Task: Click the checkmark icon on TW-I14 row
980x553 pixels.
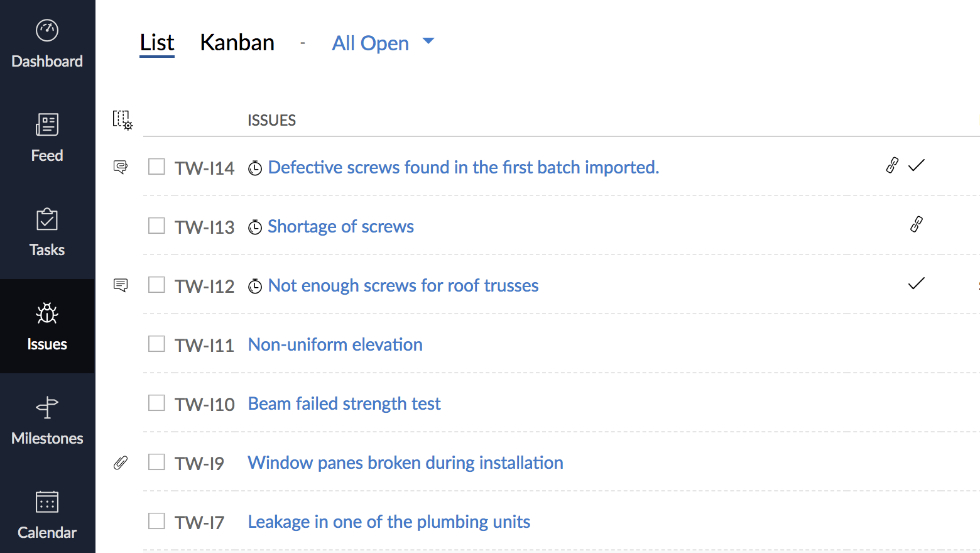Action: click(x=917, y=165)
